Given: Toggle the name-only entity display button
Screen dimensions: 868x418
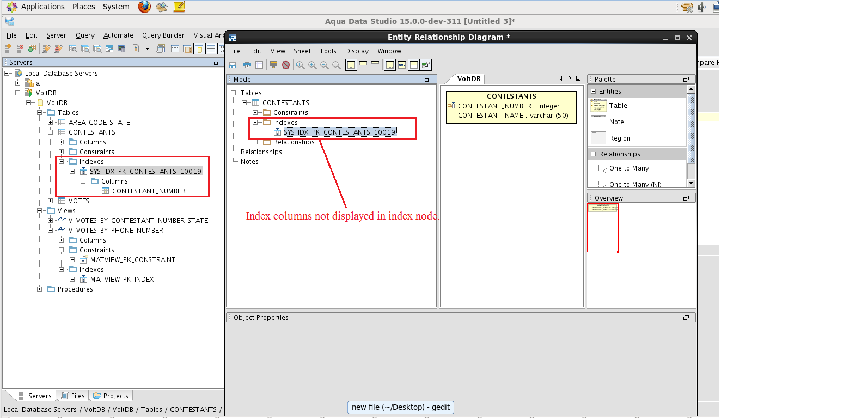Looking at the screenshot, I should (375, 63).
